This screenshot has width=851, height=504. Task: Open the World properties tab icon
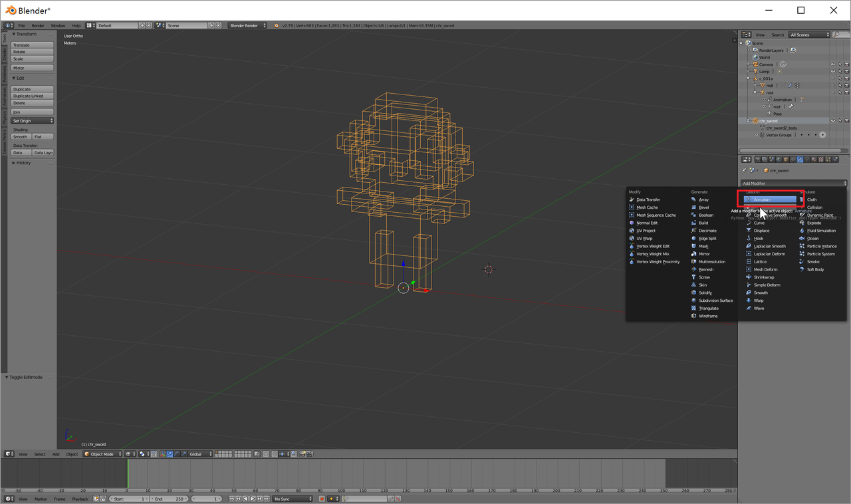[x=779, y=160]
